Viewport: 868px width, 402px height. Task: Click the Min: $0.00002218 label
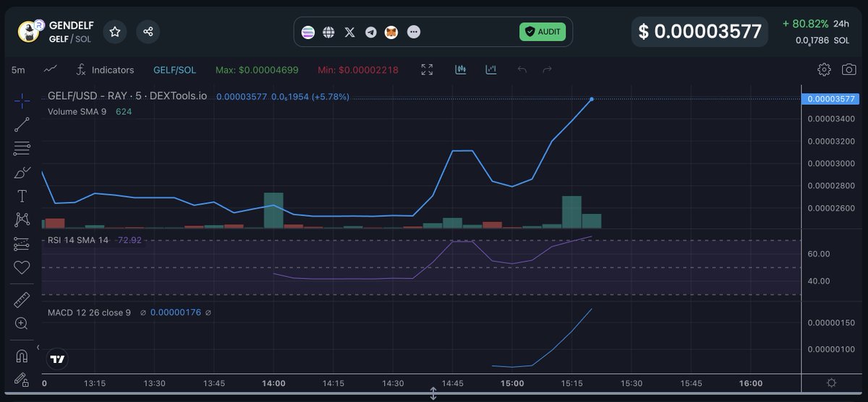point(358,70)
